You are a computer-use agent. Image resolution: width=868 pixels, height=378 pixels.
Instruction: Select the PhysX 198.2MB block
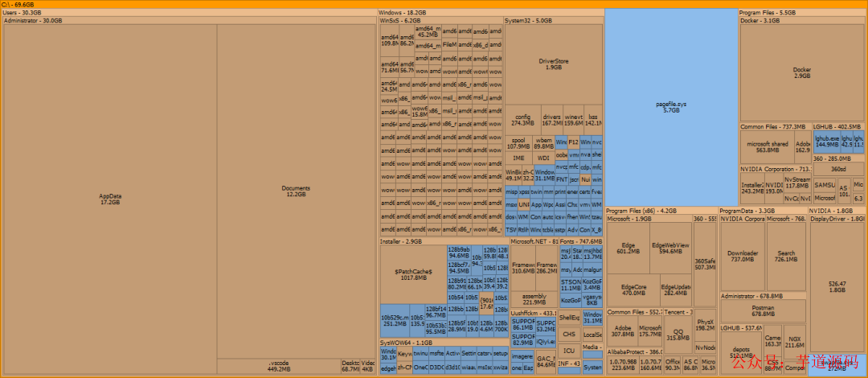click(705, 325)
